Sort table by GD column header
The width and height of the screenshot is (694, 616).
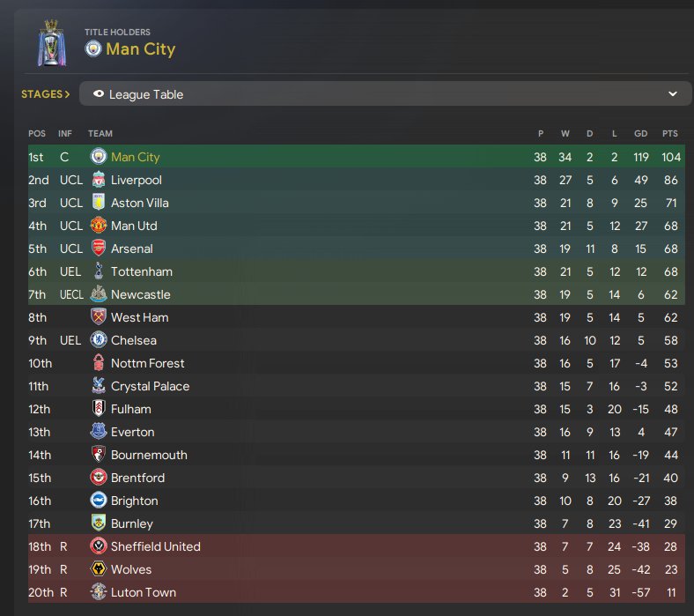click(640, 133)
